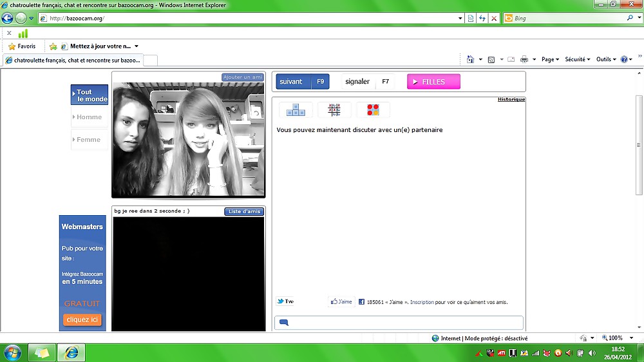Image resolution: width=644 pixels, height=362 pixels.
Task: Start the red and yellow dots game
Action: 373,110
